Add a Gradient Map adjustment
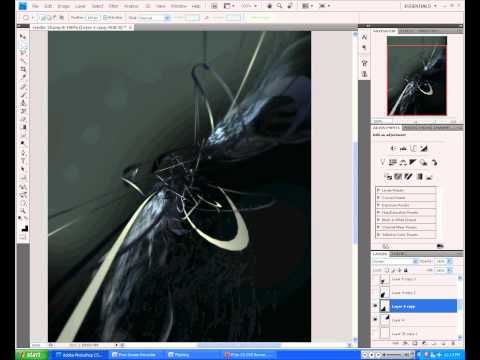This screenshot has height=360, width=480. pos(419,176)
